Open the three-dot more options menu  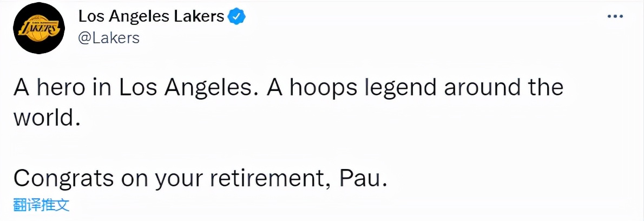pos(615,17)
